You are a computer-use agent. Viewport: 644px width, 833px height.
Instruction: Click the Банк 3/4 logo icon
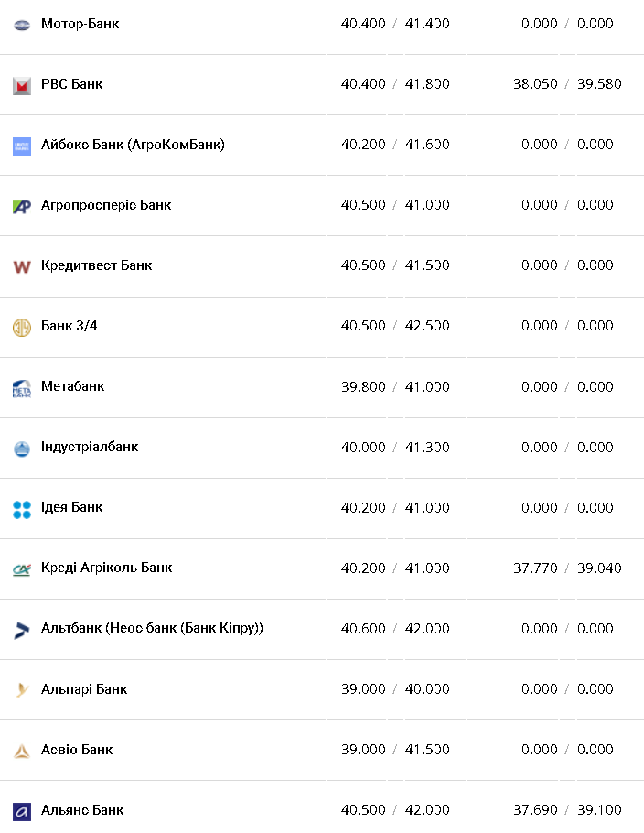point(22,327)
